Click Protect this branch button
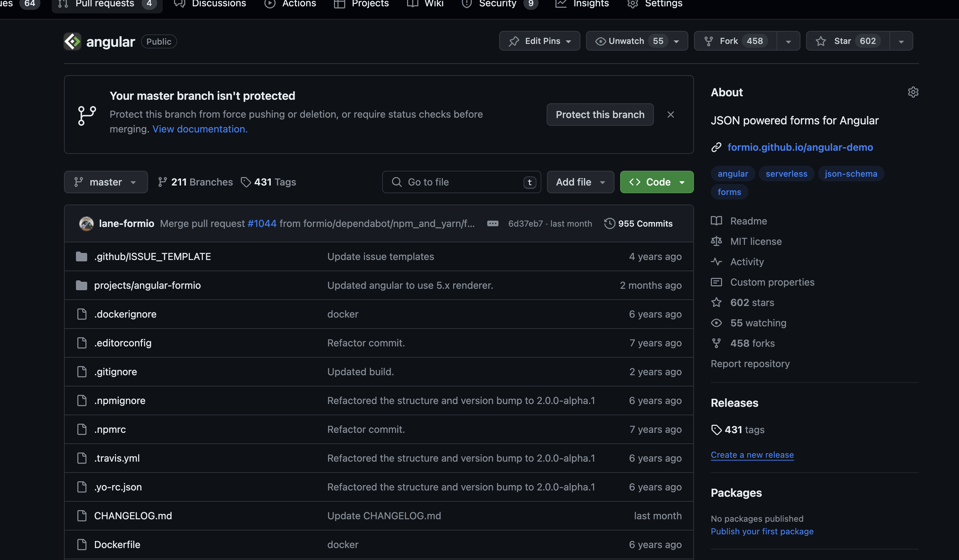Screen dimensions: 959x560 (600, 115)
